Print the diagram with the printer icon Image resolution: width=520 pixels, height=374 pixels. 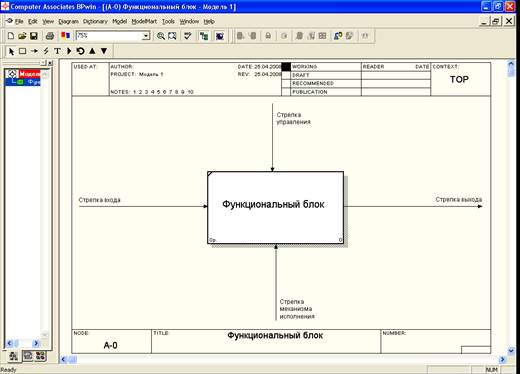[50, 36]
